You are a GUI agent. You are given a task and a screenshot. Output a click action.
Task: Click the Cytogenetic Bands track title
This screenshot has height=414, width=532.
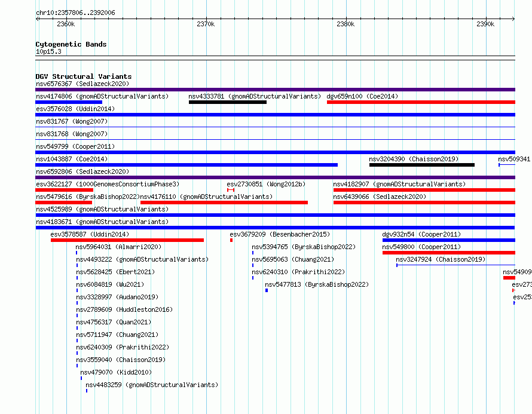pos(71,44)
